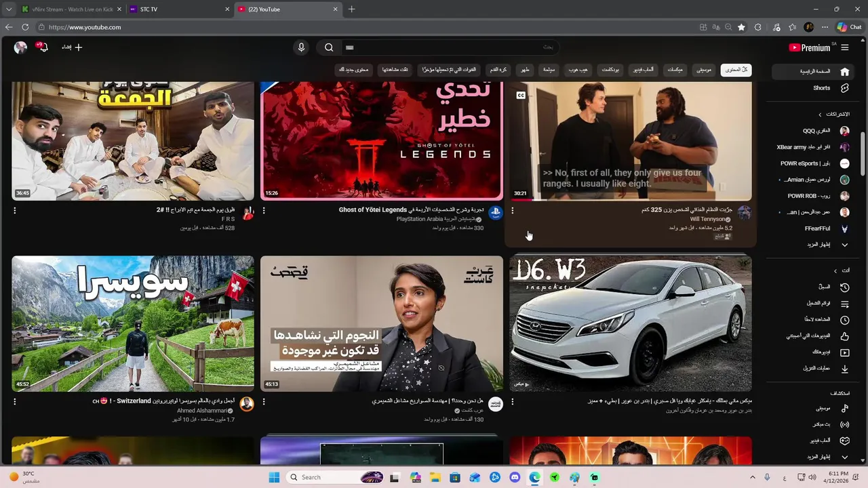Open the Ahmed Alshammari channel name
Screen dimensions: 868x488
click(x=202, y=411)
